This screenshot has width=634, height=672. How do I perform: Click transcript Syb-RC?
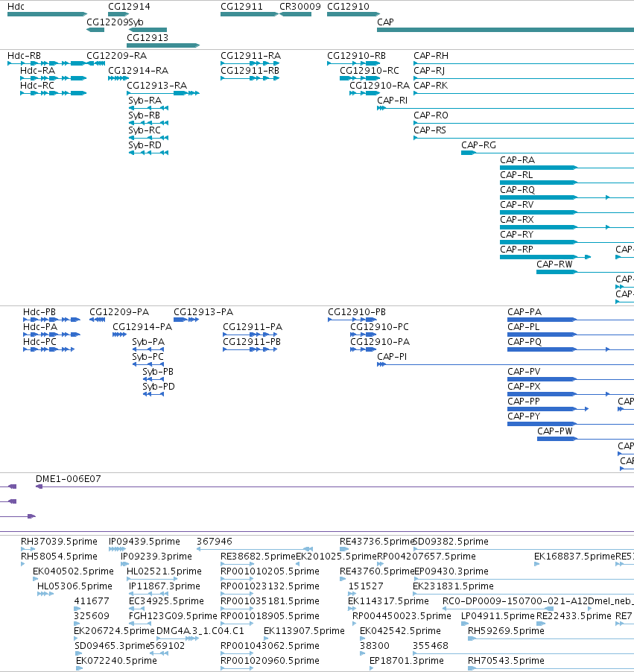point(148,138)
